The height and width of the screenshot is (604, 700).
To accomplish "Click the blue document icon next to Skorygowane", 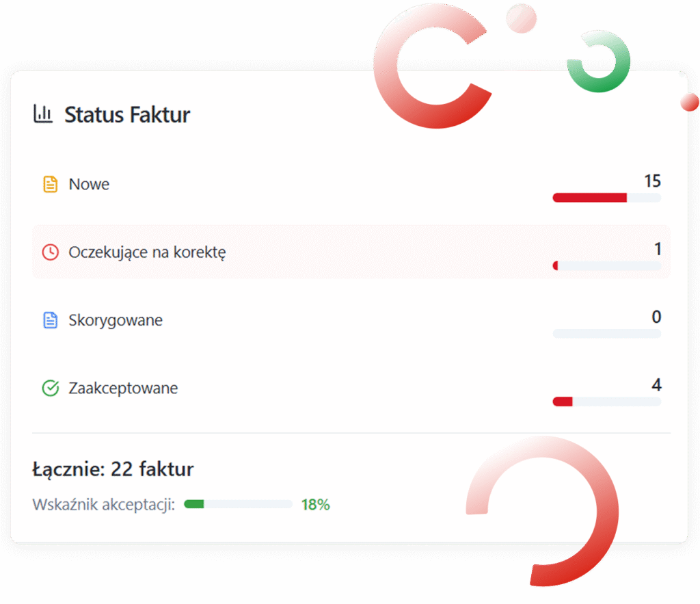I will click(x=50, y=320).
